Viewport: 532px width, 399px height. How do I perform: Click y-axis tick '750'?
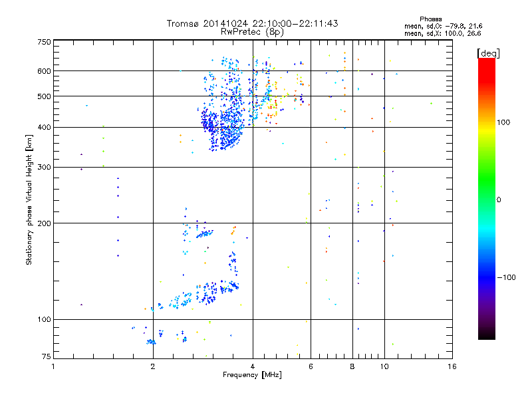pyautogui.click(x=44, y=42)
